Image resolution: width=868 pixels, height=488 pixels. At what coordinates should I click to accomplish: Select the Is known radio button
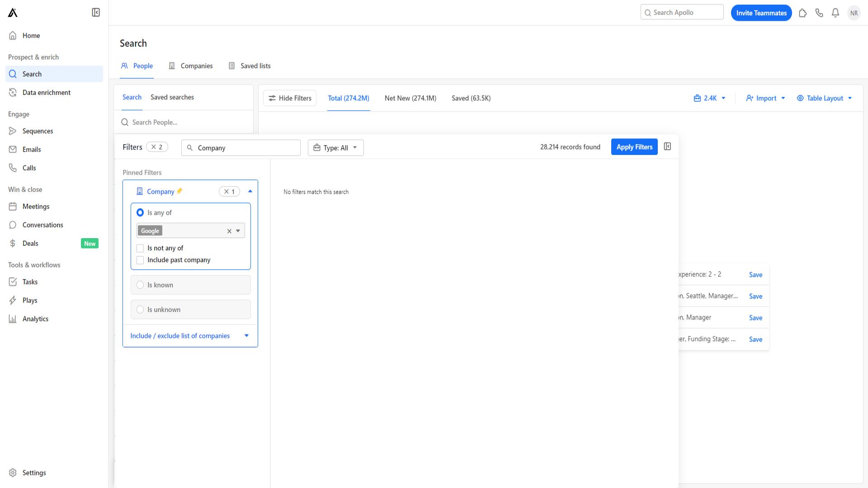pos(141,284)
